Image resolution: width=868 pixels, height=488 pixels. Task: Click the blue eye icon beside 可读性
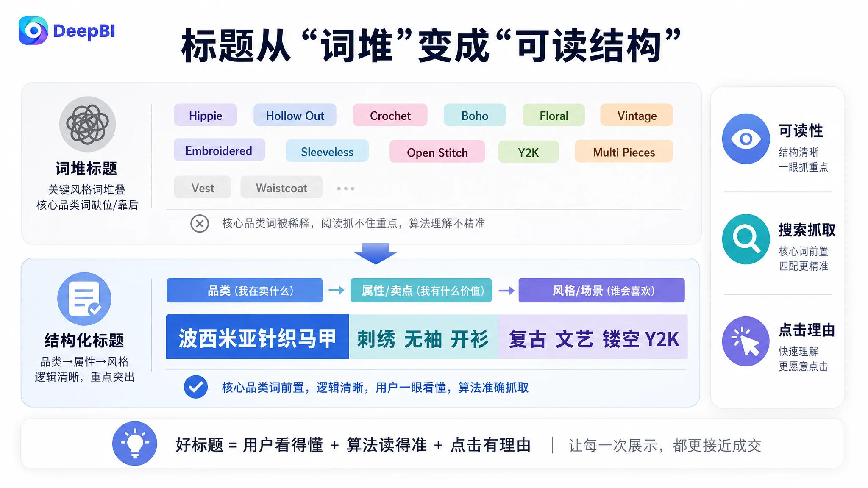[x=746, y=139]
